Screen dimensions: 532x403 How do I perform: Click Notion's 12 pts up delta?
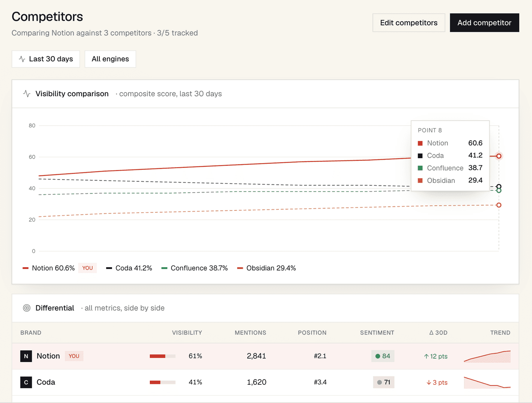coord(436,356)
